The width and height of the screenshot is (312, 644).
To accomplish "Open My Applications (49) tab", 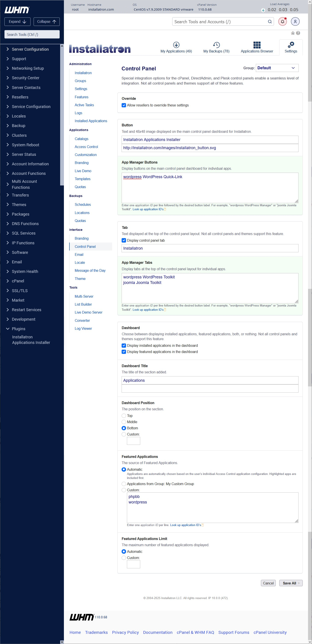I will [x=176, y=48].
